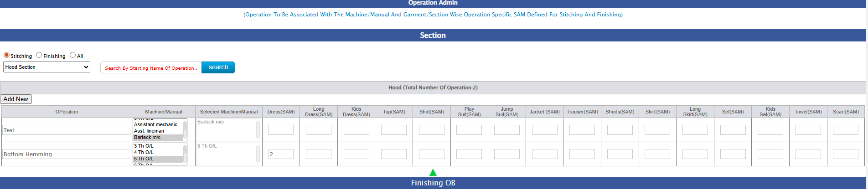This screenshot has height=190, width=868.
Task: Select the Stitching radio button
Action: click(x=6, y=55)
